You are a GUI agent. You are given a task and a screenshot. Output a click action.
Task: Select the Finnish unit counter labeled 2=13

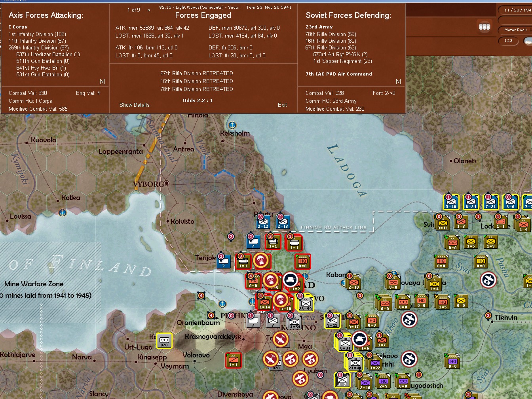click(283, 222)
